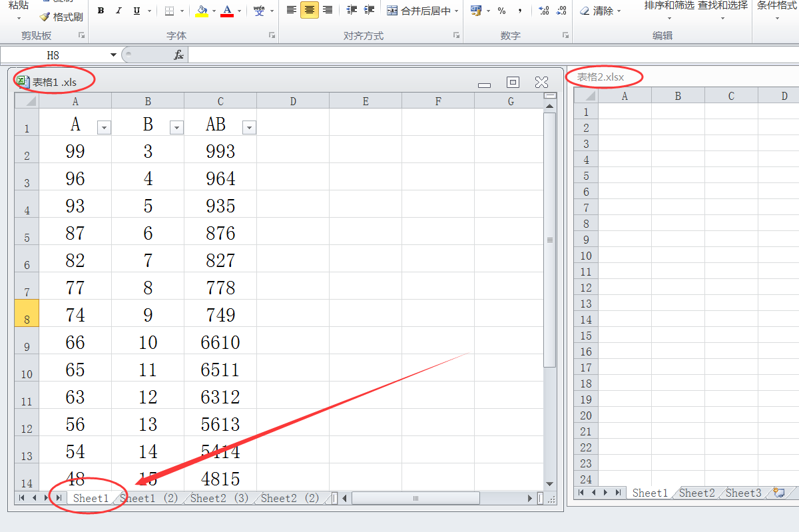
Task: Switch to Sheet1 (2) tab
Action: [x=150, y=498]
